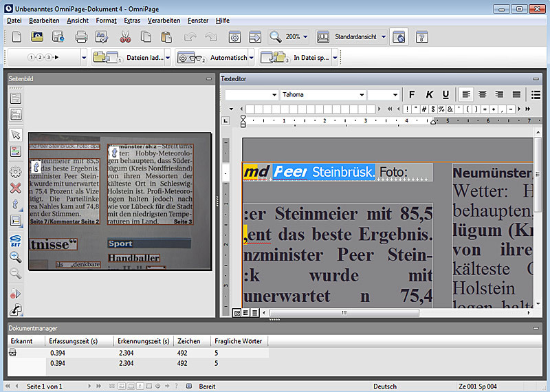Print with the printer icon
The height and width of the screenshot is (392, 550).
click(x=81, y=36)
